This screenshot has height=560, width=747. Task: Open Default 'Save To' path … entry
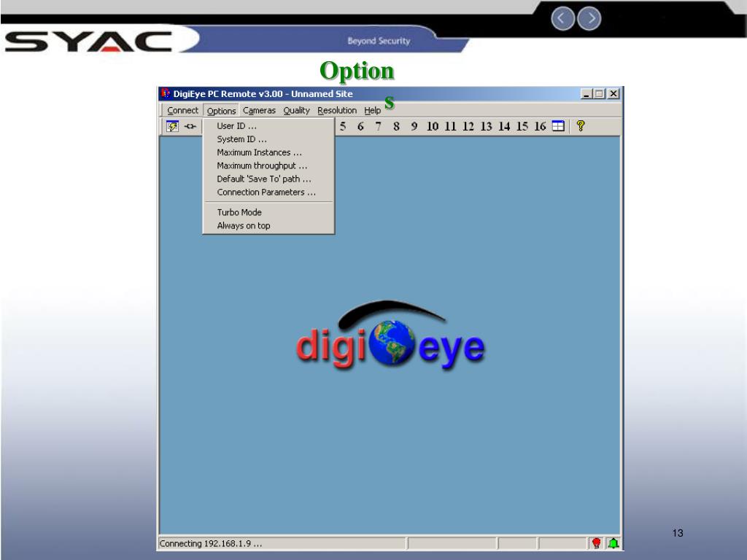(x=268, y=179)
